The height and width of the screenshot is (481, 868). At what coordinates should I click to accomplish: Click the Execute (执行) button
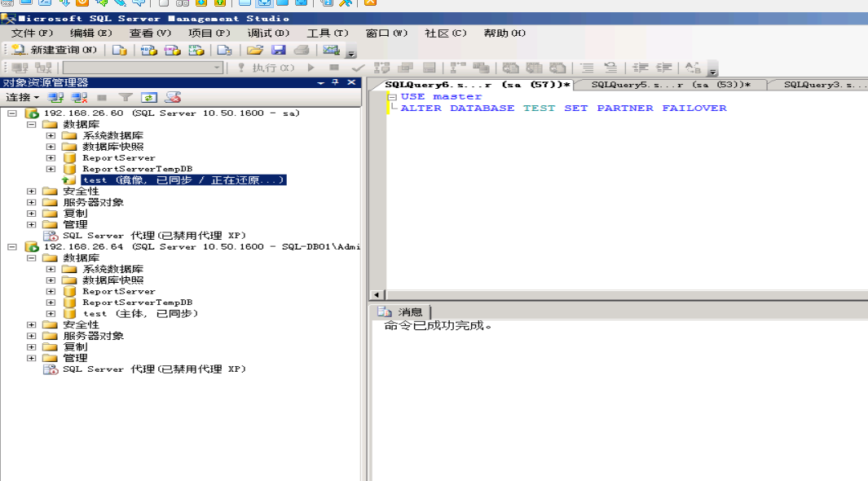click(267, 68)
